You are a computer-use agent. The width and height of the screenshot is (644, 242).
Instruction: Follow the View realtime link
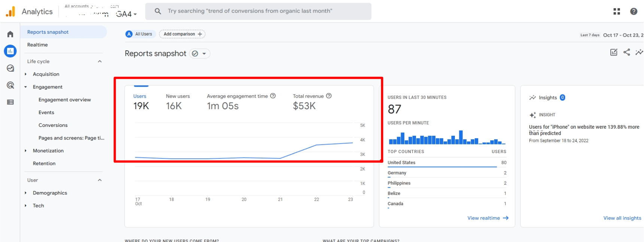pos(487,218)
